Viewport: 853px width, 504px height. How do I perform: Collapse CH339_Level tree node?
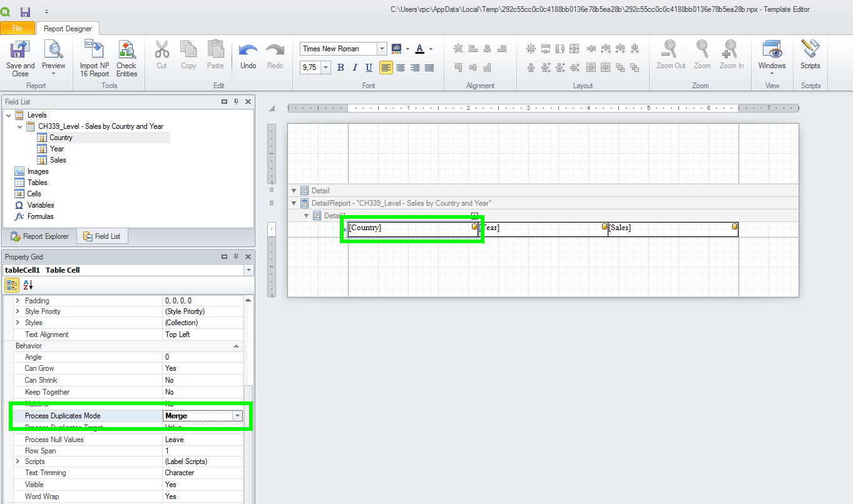(x=19, y=126)
